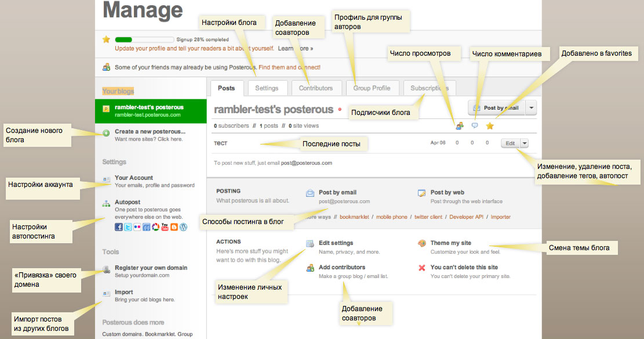Click the 'Theme my site' link
The height and width of the screenshot is (339, 644).
click(x=450, y=243)
